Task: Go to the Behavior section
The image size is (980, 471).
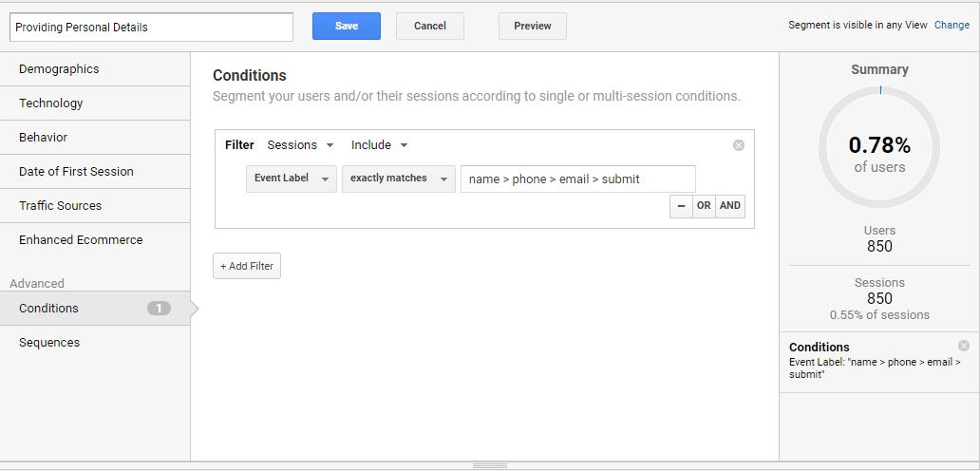Action: [95, 138]
